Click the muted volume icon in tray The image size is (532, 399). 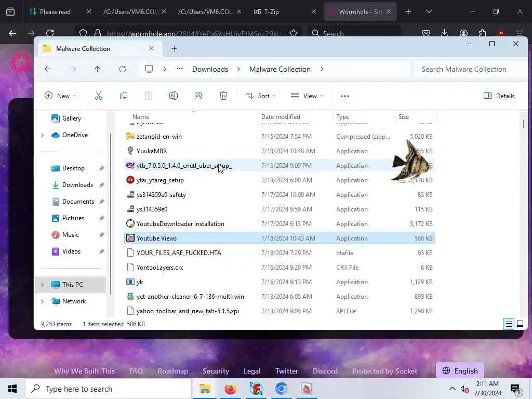click(464, 389)
